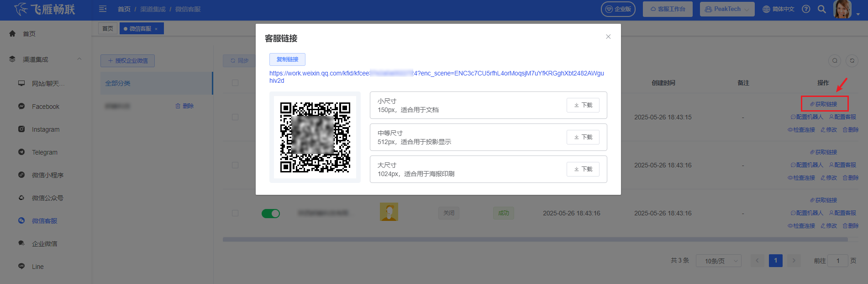Switch to the 首页 page tab

pos(108,29)
